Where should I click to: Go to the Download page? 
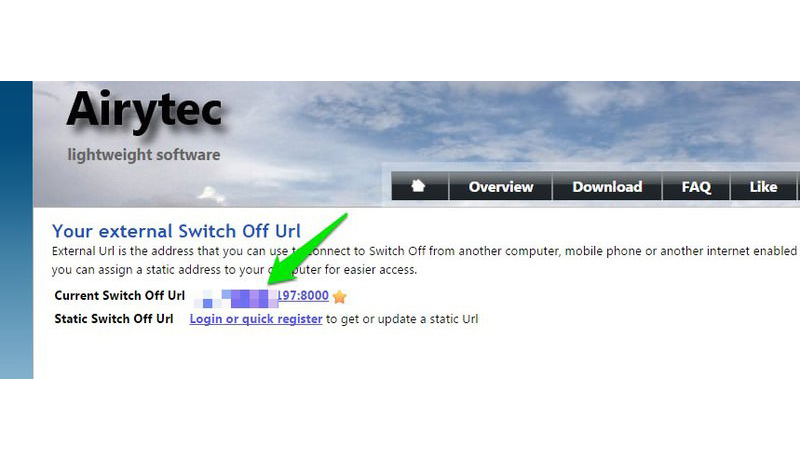[607, 186]
